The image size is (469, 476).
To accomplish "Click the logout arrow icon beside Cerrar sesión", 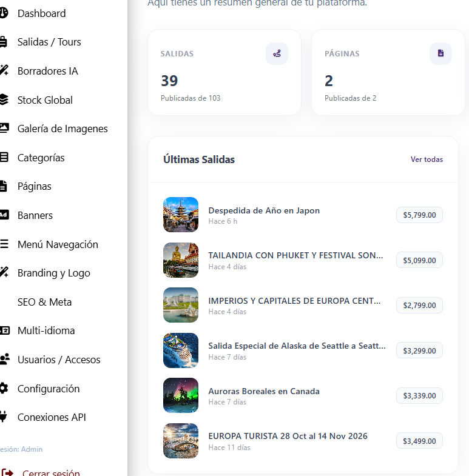I will pyautogui.click(x=7, y=473).
